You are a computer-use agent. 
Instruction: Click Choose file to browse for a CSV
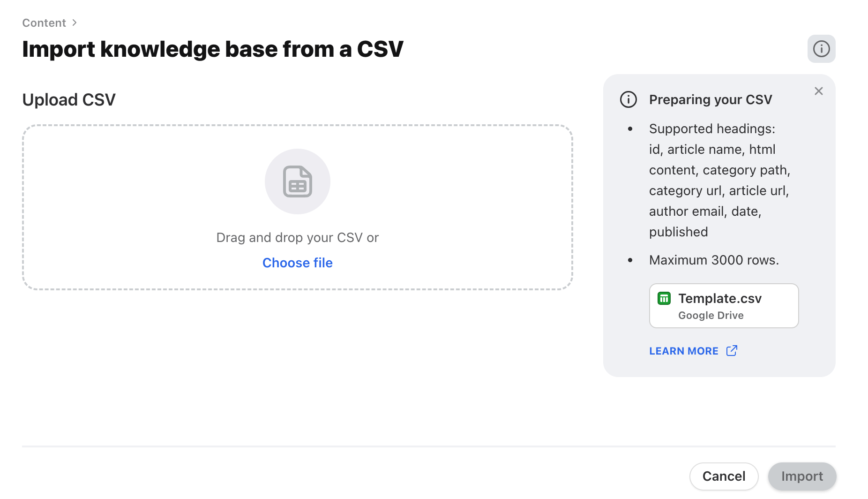(x=297, y=263)
